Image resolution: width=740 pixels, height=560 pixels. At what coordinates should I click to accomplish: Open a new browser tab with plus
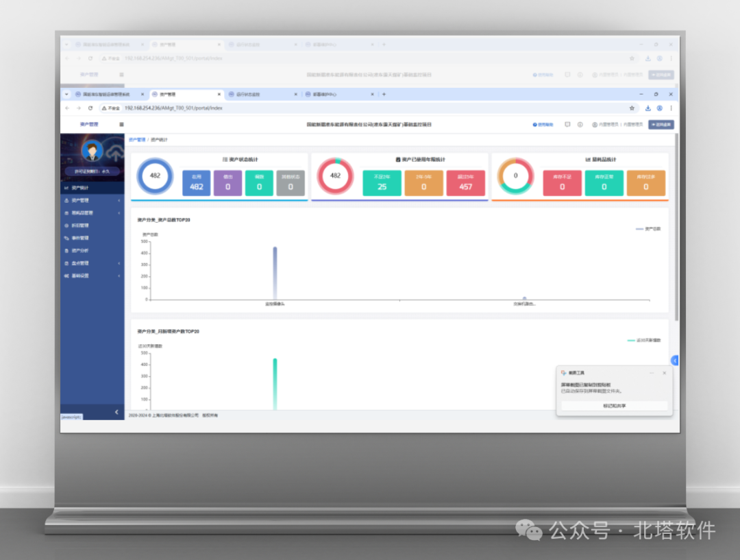tap(384, 95)
